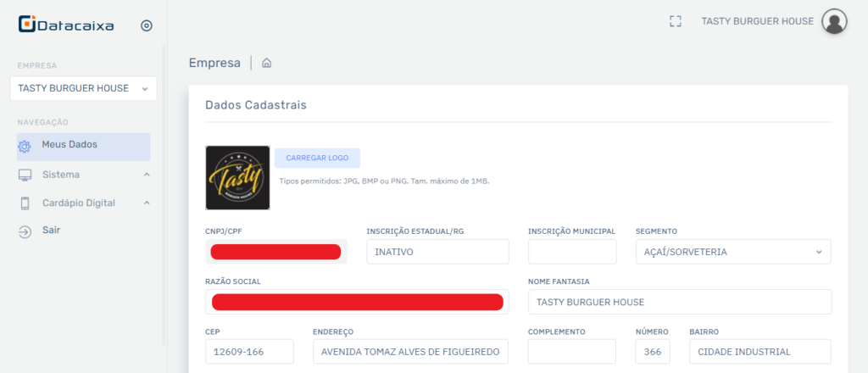Click the sidebar toggle target icon
The height and width of the screenshot is (373, 868).
pos(146,25)
